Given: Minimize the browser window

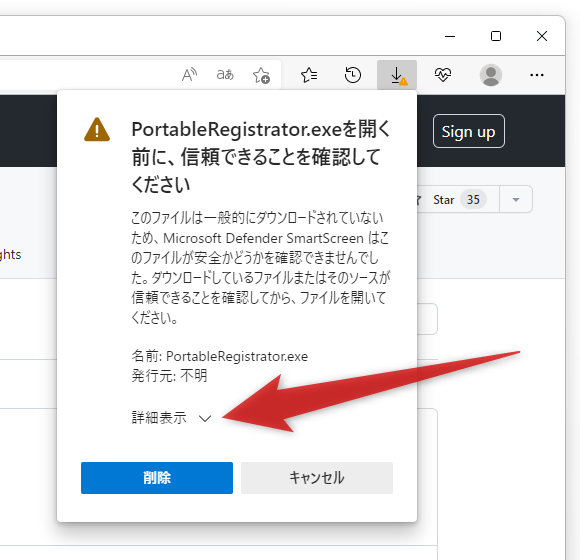Looking at the screenshot, I should point(450,36).
